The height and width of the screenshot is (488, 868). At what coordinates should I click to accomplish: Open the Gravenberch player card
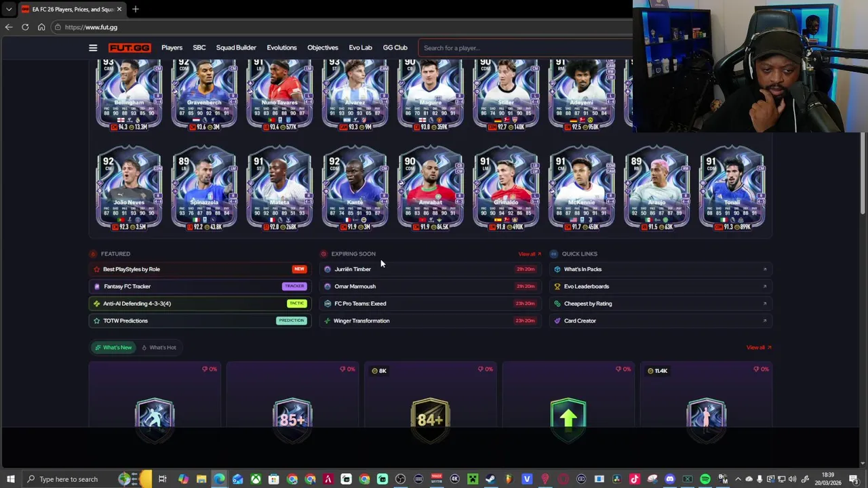tap(204, 95)
